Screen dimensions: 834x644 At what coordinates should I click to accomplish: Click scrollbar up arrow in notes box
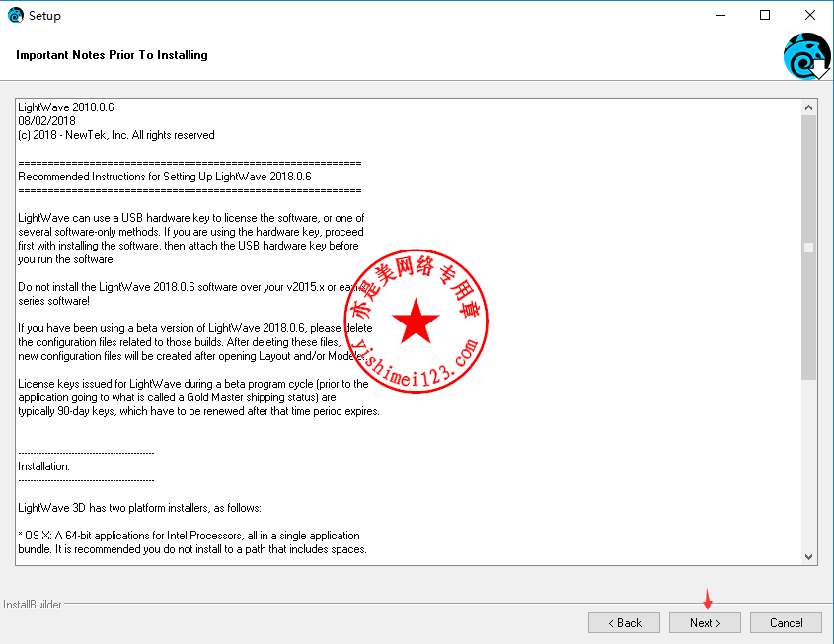(x=808, y=107)
